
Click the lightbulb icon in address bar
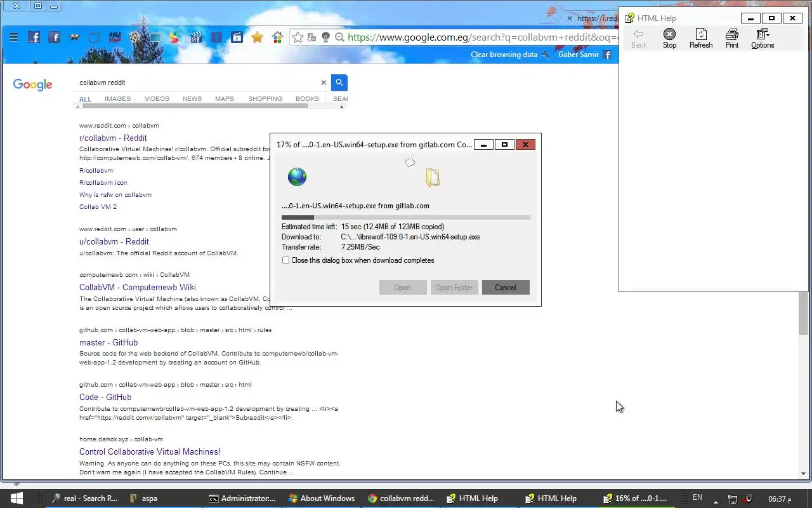pos(325,37)
